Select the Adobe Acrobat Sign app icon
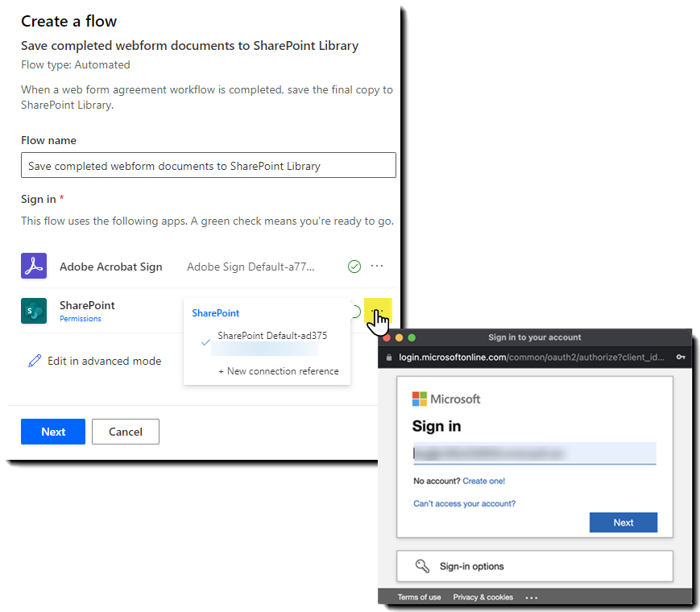Screen dimensions: 700x612 [x=33, y=266]
